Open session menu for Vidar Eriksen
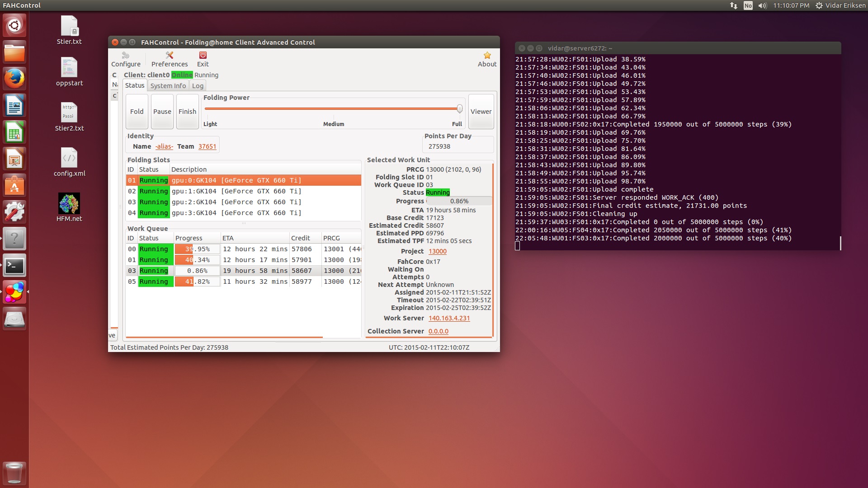 [840, 5]
